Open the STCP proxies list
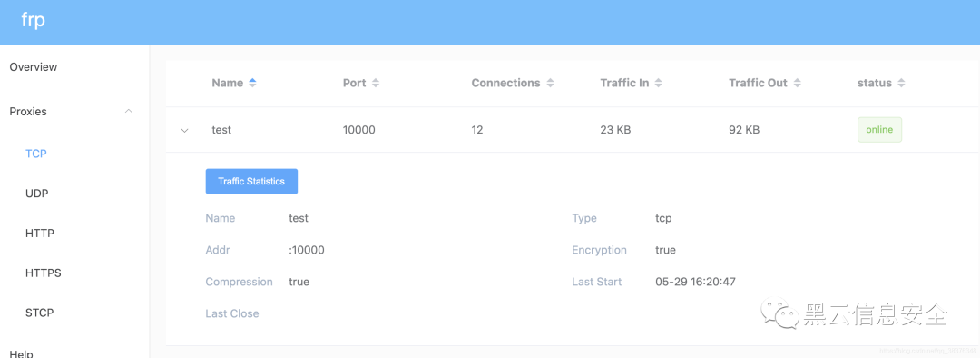 40,313
